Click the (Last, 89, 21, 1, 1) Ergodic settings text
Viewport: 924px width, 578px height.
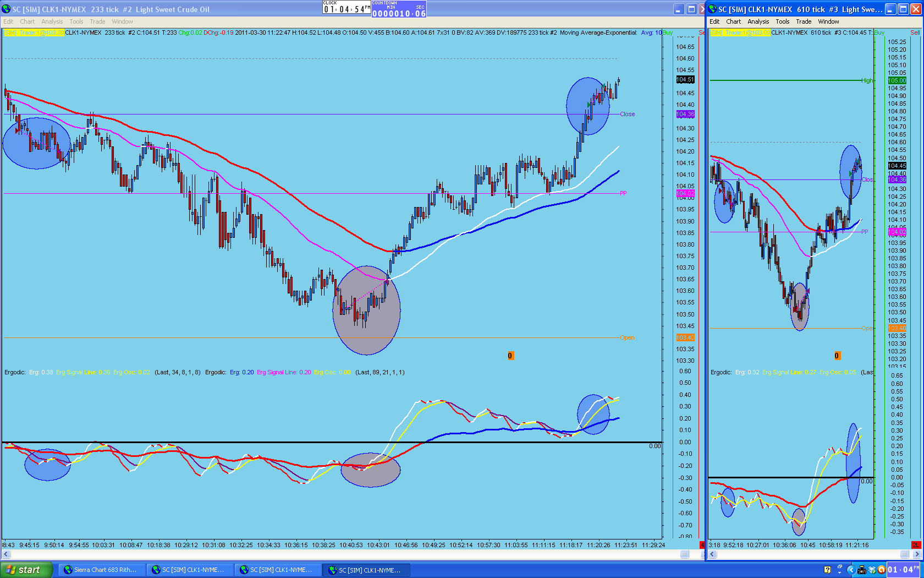point(380,372)
